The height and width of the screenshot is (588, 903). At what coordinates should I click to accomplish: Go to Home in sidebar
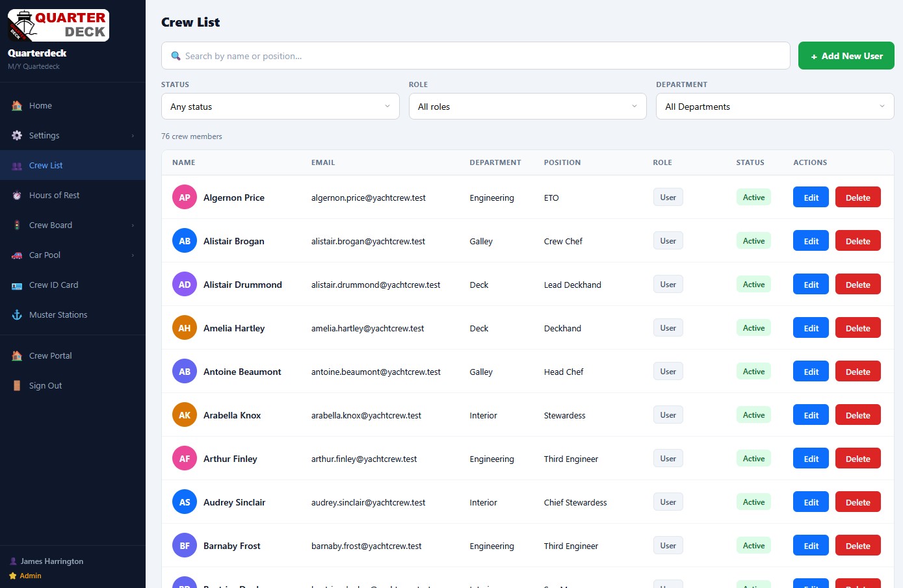coord(73,105)
